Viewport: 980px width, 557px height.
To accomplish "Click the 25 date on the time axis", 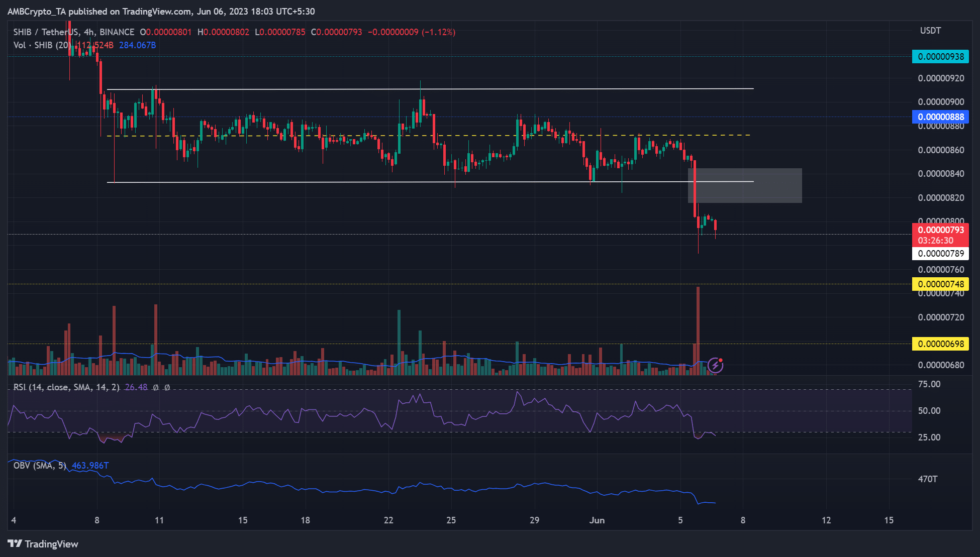I will 451,520.
